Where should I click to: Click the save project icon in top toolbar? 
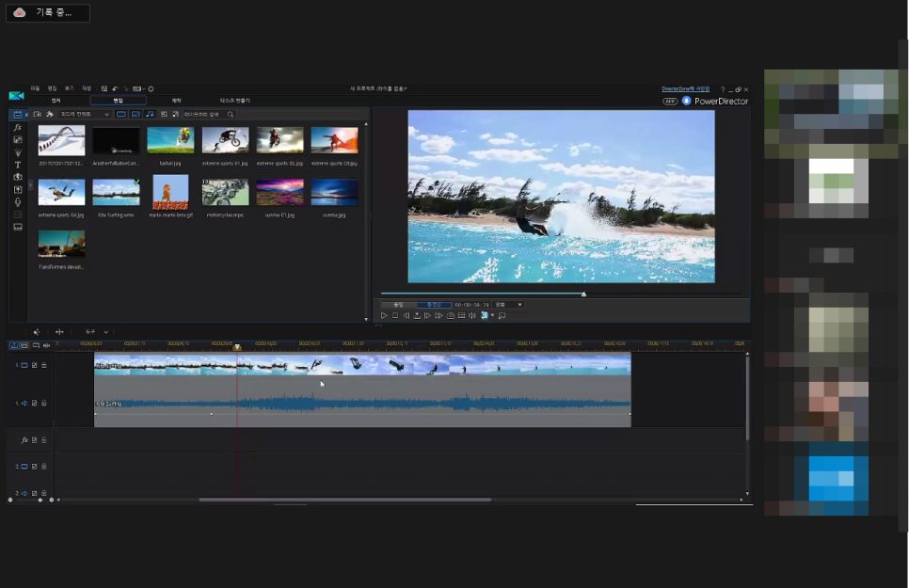[104, 88]
